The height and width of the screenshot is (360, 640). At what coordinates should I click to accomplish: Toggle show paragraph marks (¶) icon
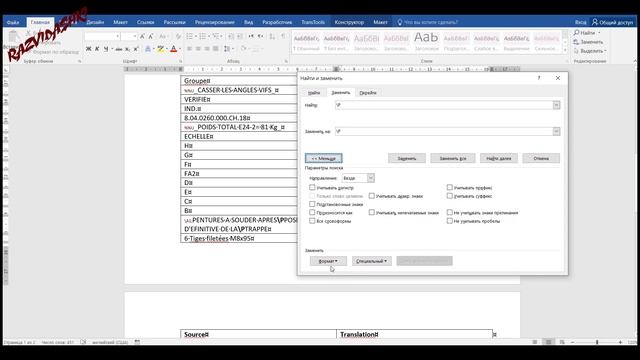pyautogui.click(x=283, y=36)
